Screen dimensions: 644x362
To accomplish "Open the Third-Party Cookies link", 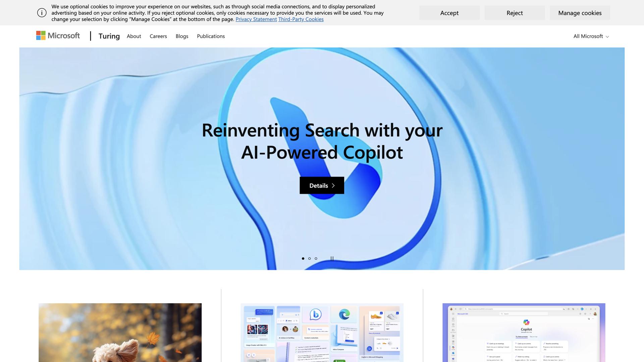I will coord(301,19).
